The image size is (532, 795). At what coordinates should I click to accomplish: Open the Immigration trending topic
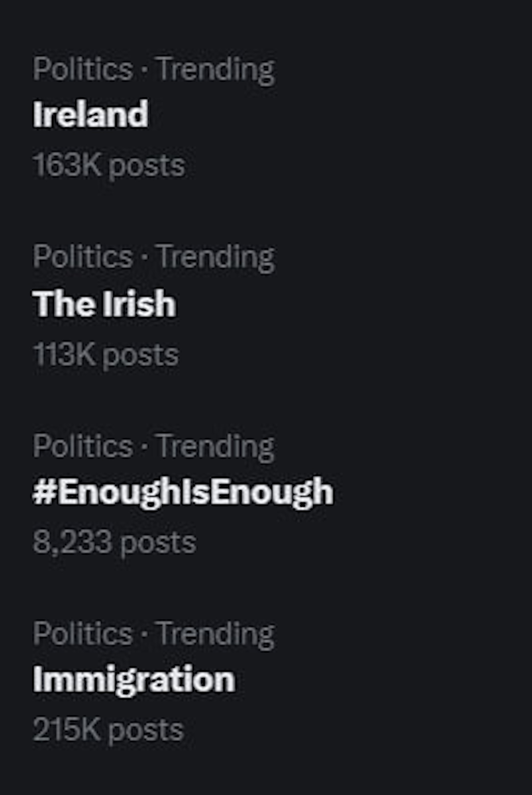click(x=134, y=679)
